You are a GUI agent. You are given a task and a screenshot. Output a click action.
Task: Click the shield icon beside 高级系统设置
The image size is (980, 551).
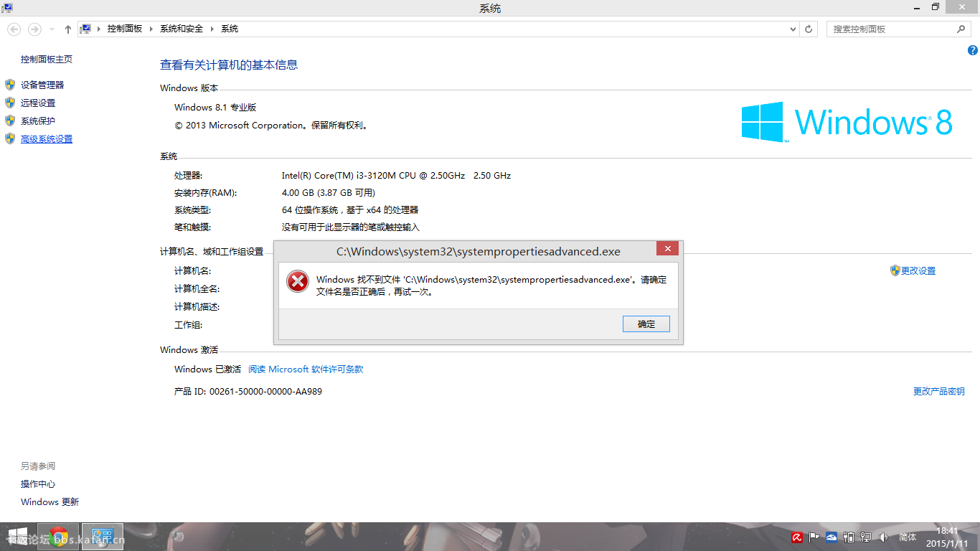pyautogui.click(x=10, y=138)
